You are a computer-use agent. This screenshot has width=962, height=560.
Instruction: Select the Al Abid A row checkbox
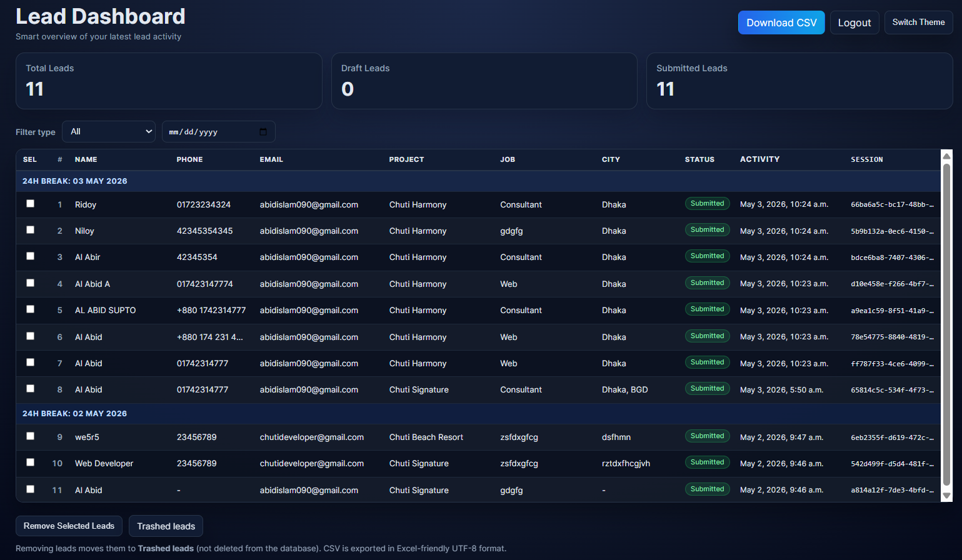click(x=30, y=283)
